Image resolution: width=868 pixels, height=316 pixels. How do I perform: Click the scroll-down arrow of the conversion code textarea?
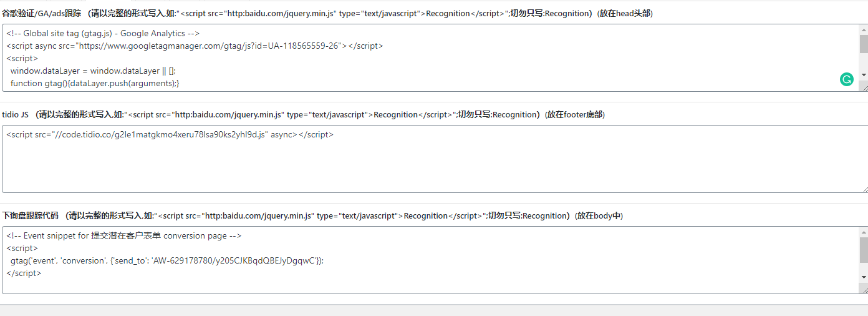864,277
